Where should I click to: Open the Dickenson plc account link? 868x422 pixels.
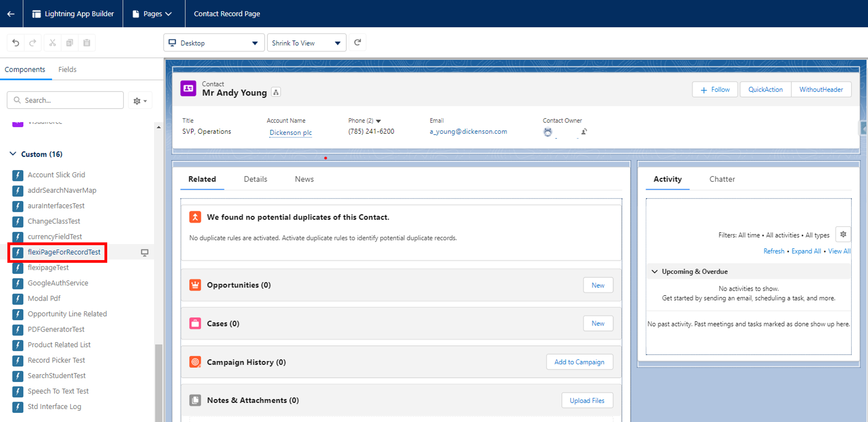pyautogui.click(x=291, y=132)
